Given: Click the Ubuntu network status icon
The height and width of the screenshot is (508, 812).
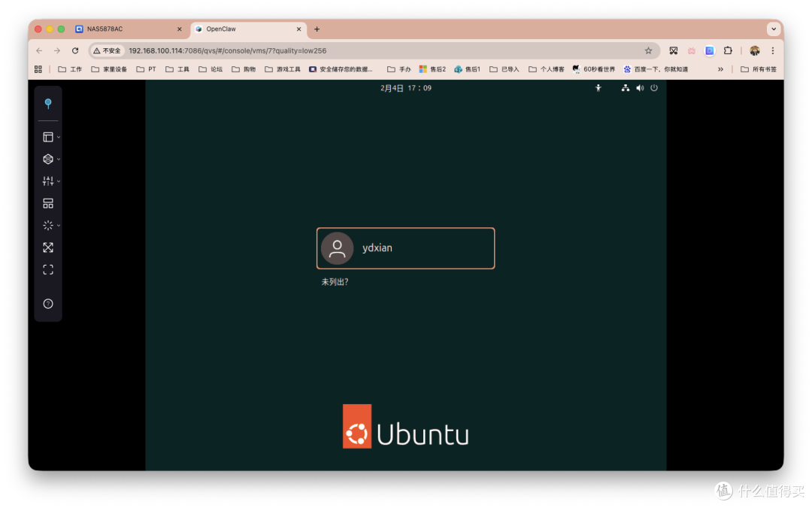Looking at the screenshot, I should 625,88.
